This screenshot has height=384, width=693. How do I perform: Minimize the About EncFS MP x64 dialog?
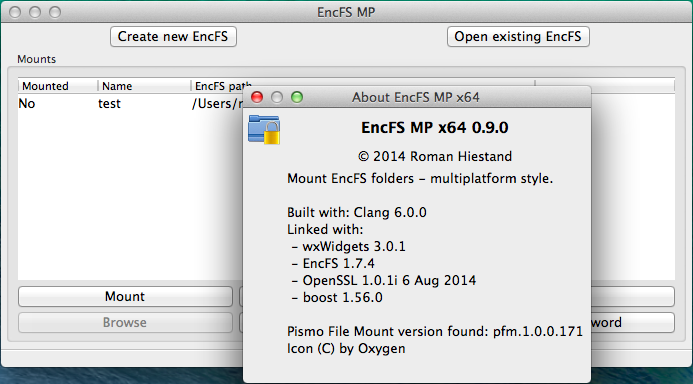coord(277,97)
